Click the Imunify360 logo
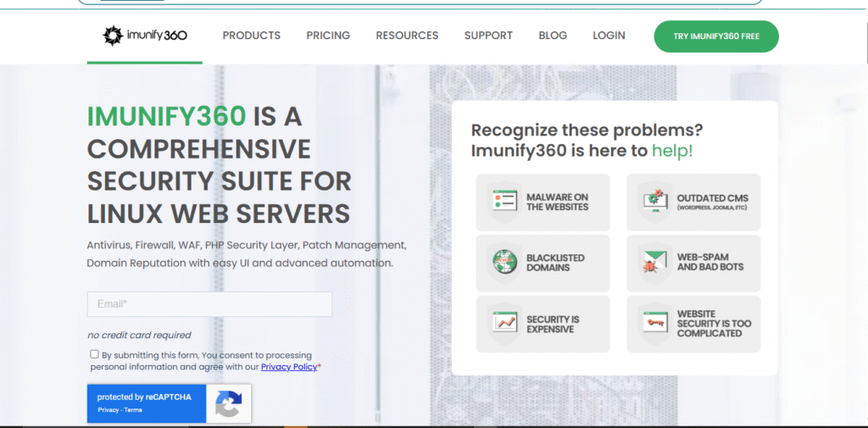The image size is (868, 428). 145,36
